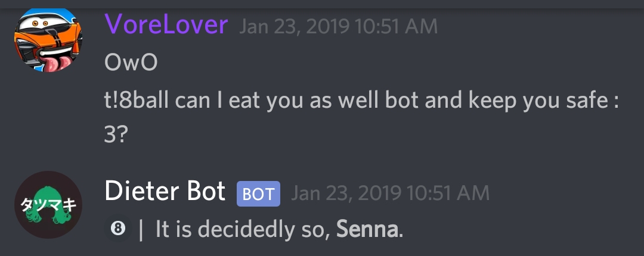Click the 8-ball emoji in bot reply

pyautogui.click(x=118, y=229)
